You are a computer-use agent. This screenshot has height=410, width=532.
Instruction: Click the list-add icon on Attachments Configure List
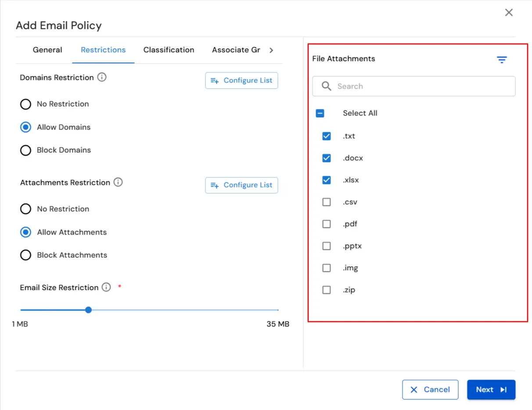click(215, 185)
